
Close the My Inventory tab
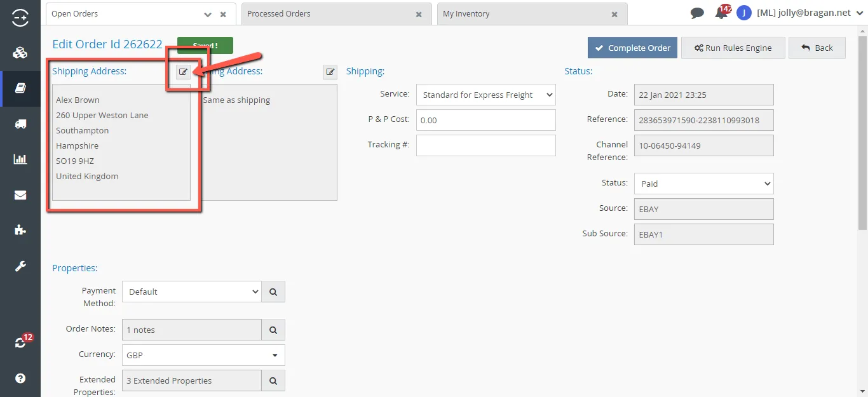tap(614, 14)
